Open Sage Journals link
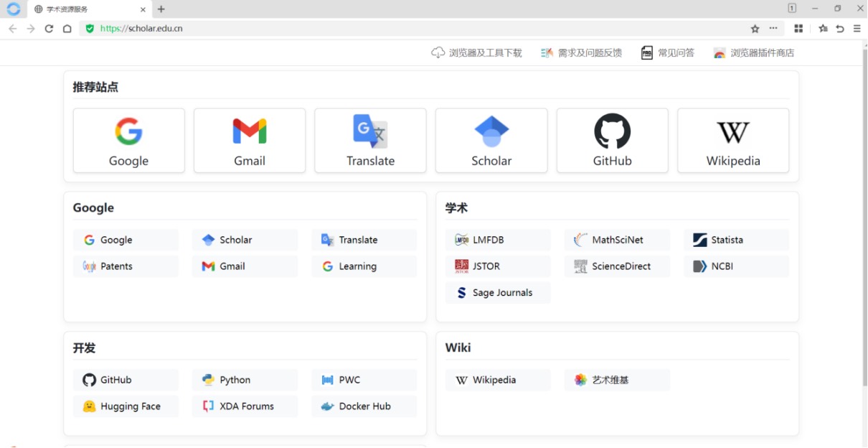This screenshot has width=868, height=448. click(498, 293)
